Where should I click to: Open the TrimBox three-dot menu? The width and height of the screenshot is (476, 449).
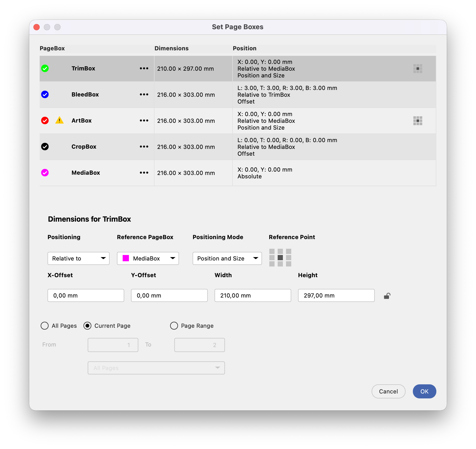144,68
